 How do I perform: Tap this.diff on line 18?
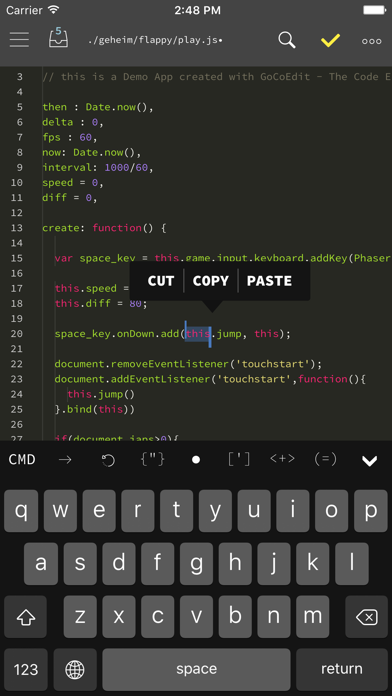coord(83,304)
